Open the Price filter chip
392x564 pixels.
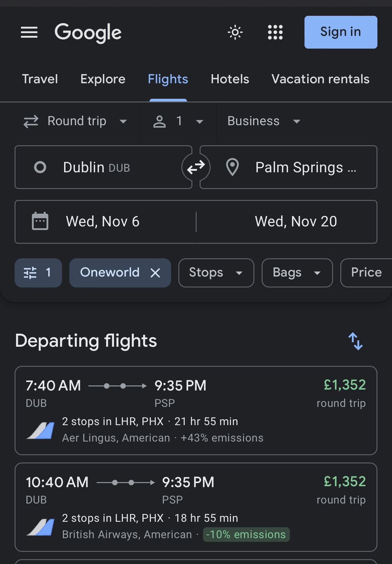(366, 273)
